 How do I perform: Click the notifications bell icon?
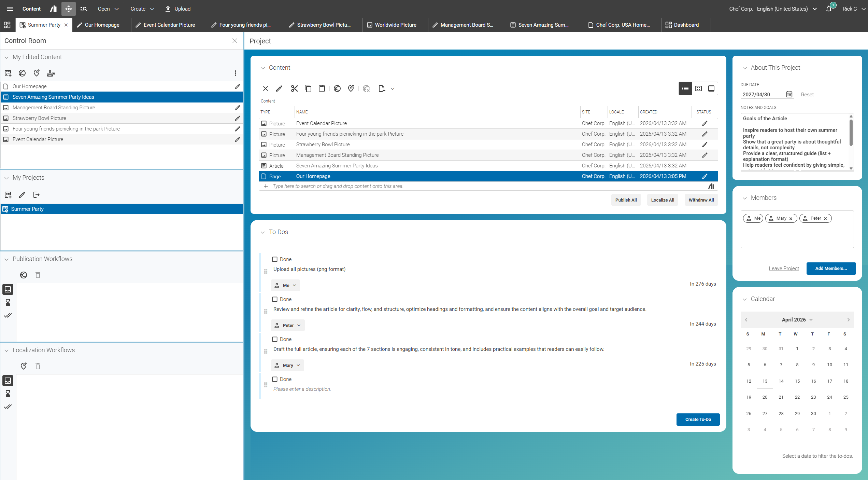pos(829,9)
